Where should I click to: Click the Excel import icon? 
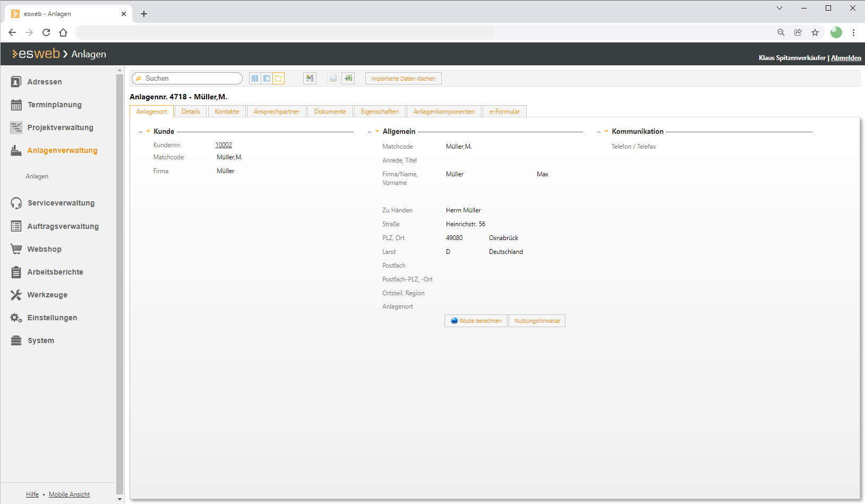348,79
